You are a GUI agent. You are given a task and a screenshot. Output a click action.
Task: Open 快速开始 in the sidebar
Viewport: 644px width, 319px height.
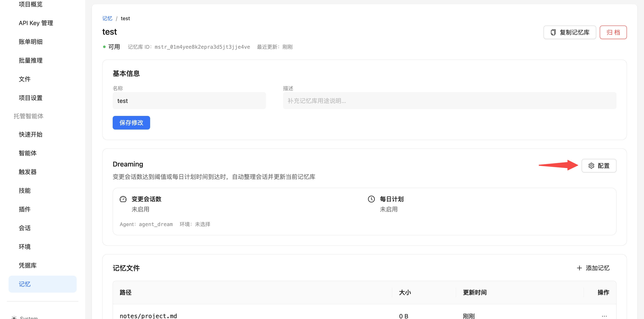pos(30,135)
